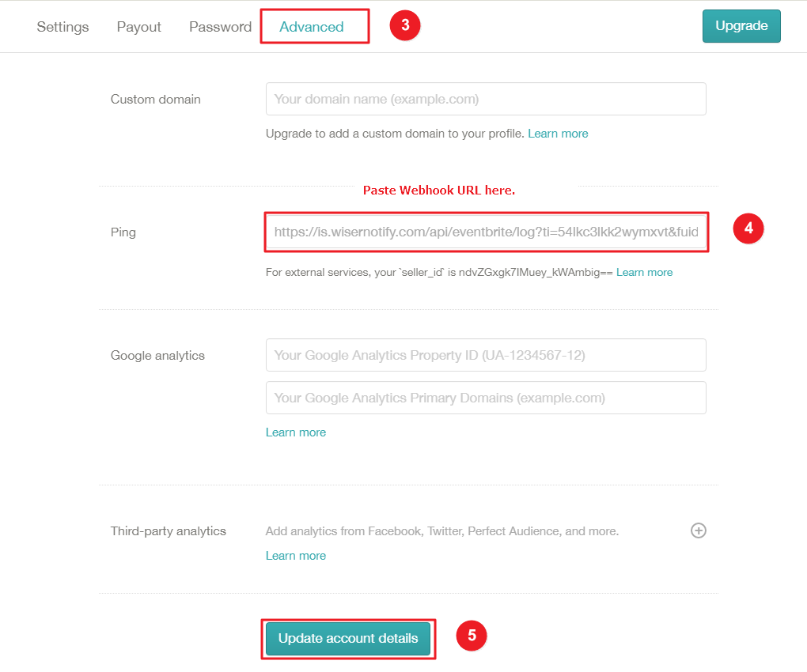Select the Advanced tab
807x672 pixels.
312,27
